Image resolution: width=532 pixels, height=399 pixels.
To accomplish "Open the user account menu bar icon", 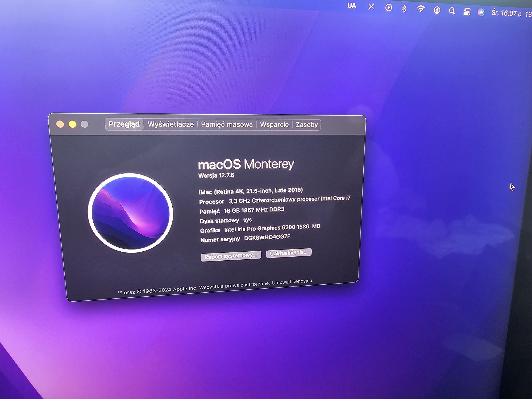I will pyautogui.click(x=437, y=10).
